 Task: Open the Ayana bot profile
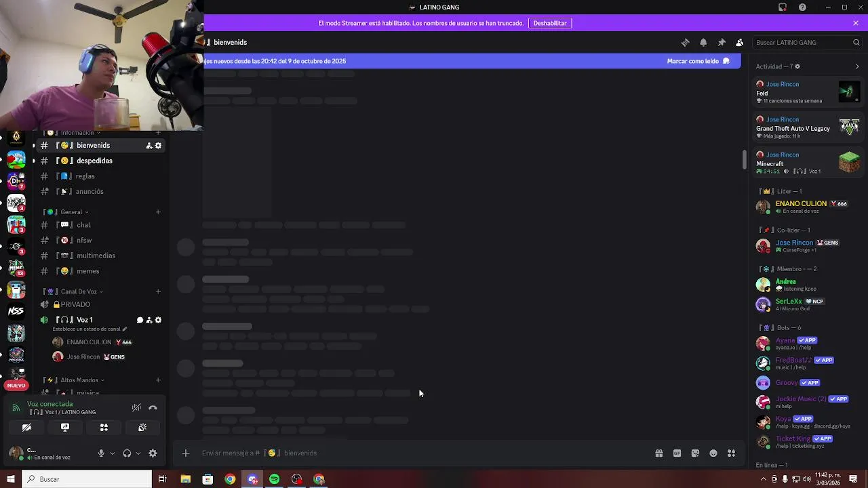click(808, 344)
